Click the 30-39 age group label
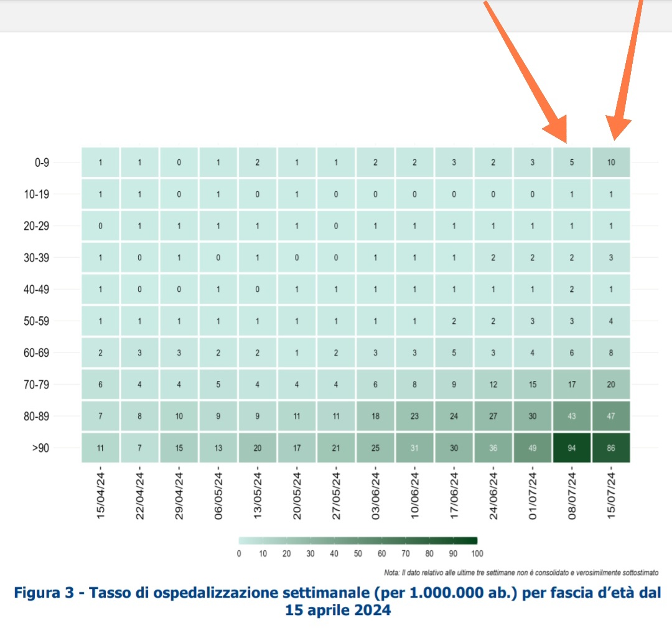672x635 pixels. pos(37,258)
